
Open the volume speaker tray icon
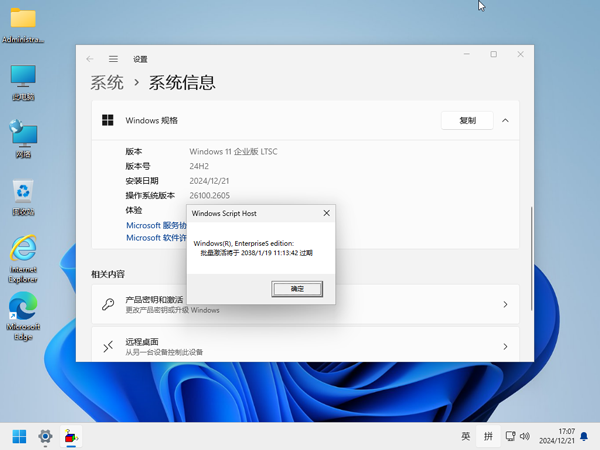[x=525, y=436]
